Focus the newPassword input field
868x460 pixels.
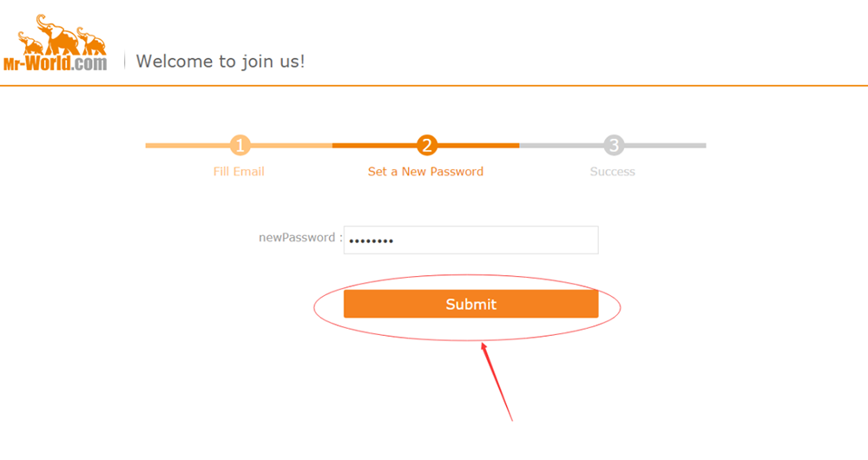471,240
